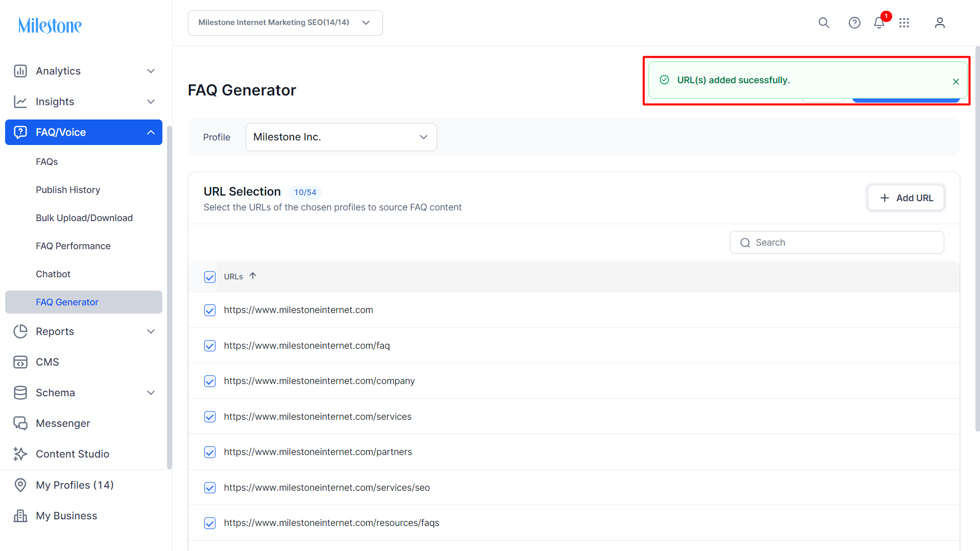Uncheck the milestoneinternet.com/services checkbox
980x551 pixels.
tap(210, 417)
